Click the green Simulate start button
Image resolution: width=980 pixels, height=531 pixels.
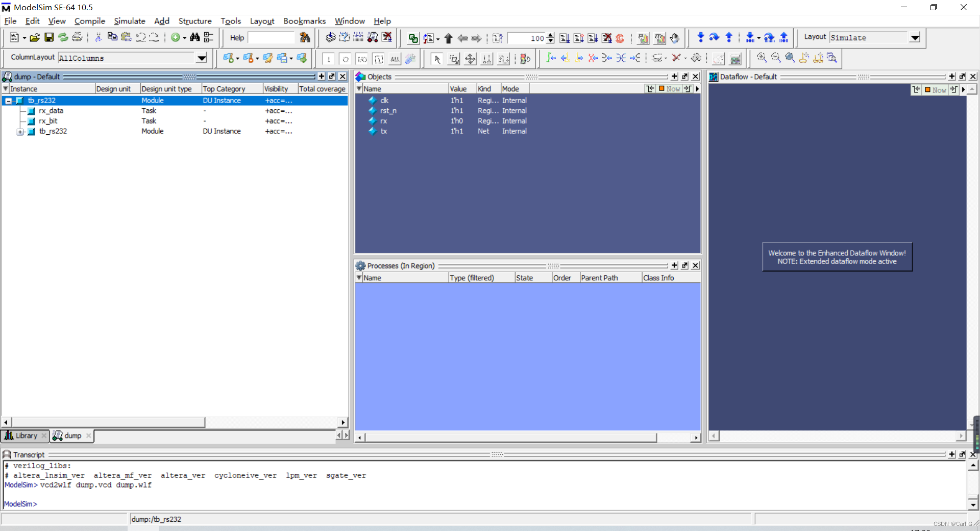[175, 37]
